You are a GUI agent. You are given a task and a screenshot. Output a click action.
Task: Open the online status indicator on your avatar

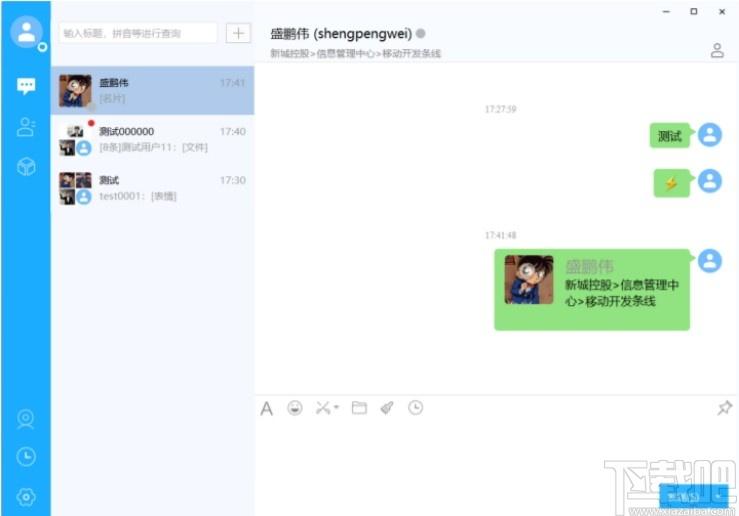click(x=42, y=47)
